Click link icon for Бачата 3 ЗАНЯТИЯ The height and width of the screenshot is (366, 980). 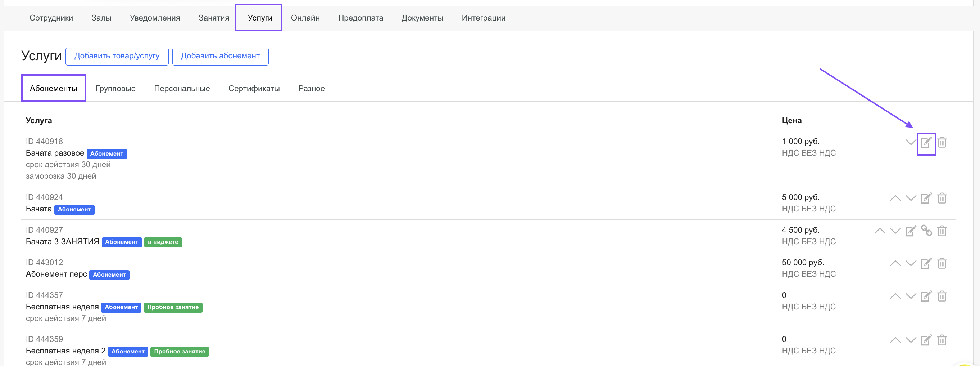coord(926,231)
